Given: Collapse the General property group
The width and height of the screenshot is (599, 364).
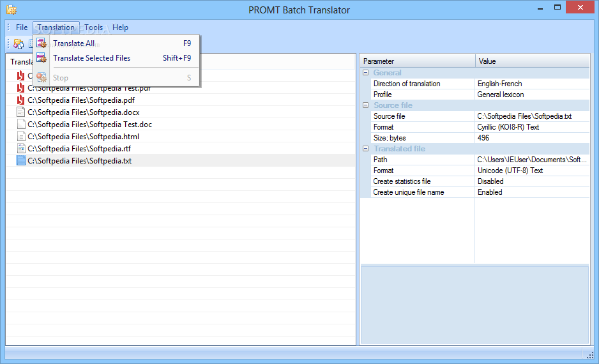Looking at the screenshot, I should (365, 73).
